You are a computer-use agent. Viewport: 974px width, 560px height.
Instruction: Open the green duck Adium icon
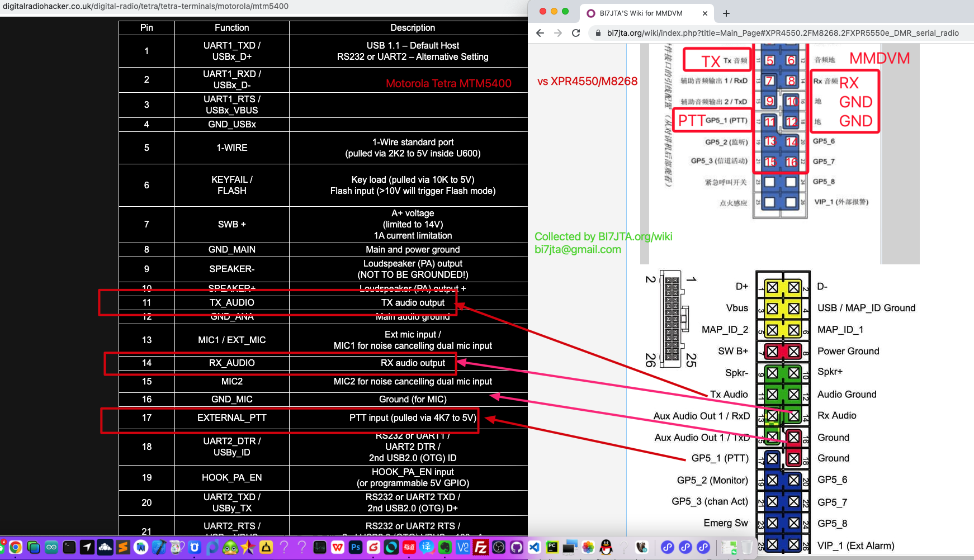230,547
